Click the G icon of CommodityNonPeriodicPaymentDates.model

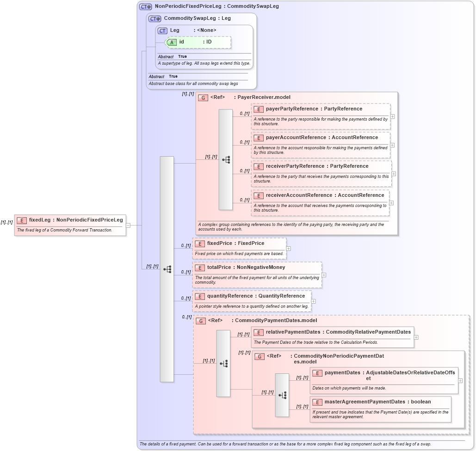(x=260, y=357)
